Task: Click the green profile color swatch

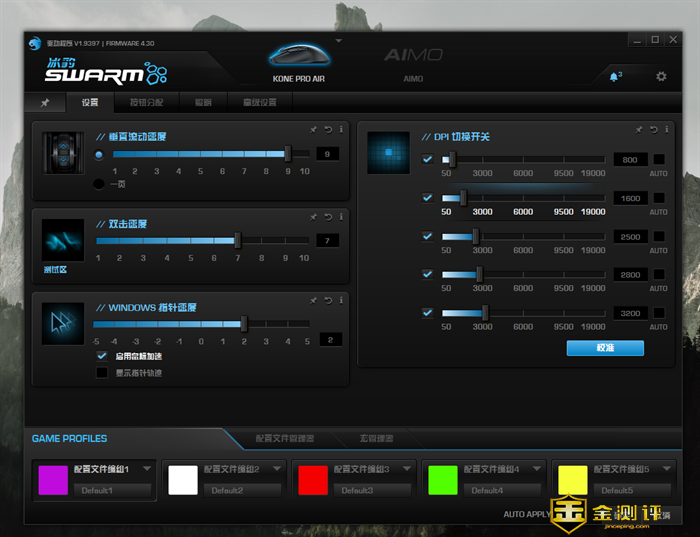Action: point(442,480)
